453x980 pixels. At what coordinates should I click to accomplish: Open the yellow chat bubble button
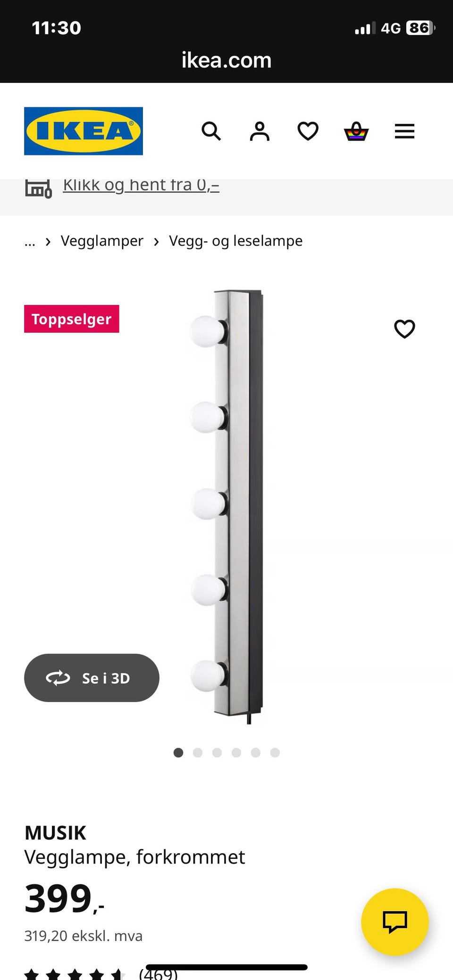click(x=394, y=922)
